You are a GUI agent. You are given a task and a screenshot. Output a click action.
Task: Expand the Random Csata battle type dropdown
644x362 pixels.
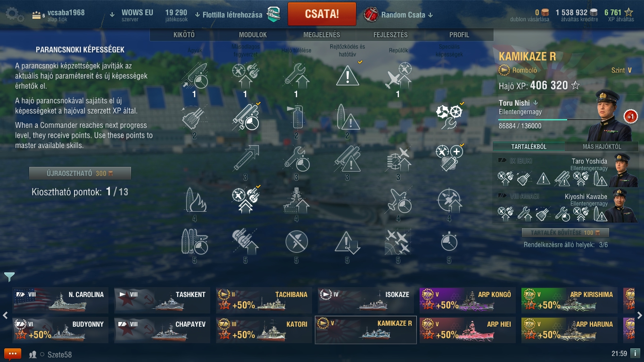pos(398,15)
